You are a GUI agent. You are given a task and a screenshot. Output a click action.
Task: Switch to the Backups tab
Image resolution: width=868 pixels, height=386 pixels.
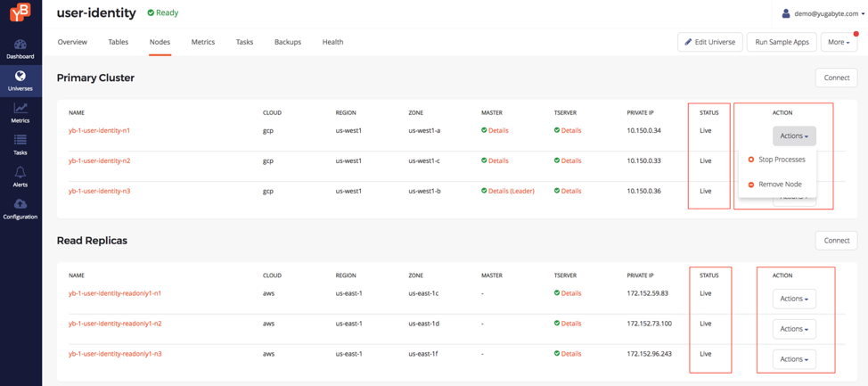click(x=288, y=42)
